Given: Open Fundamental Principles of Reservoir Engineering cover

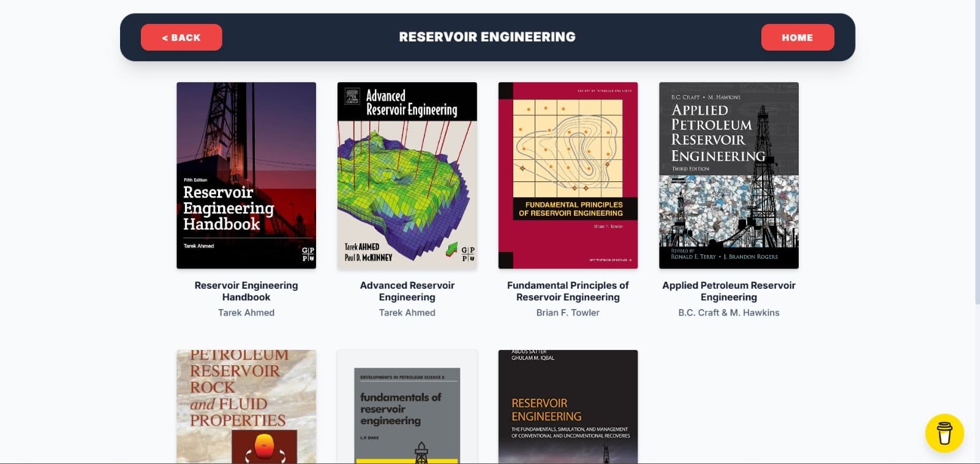Looking at the screenshot, I should tap(568, 175).
